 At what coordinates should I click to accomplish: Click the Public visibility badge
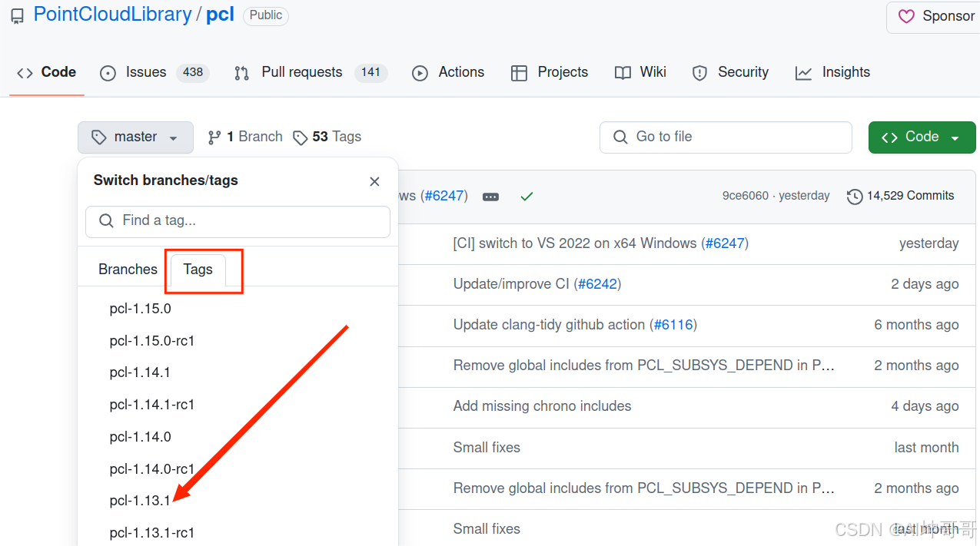pos(266,15)
